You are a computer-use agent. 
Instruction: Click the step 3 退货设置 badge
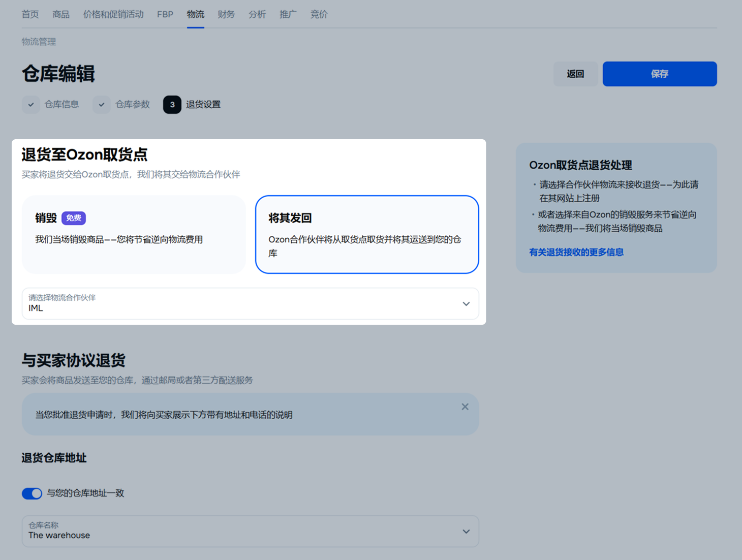172,105
